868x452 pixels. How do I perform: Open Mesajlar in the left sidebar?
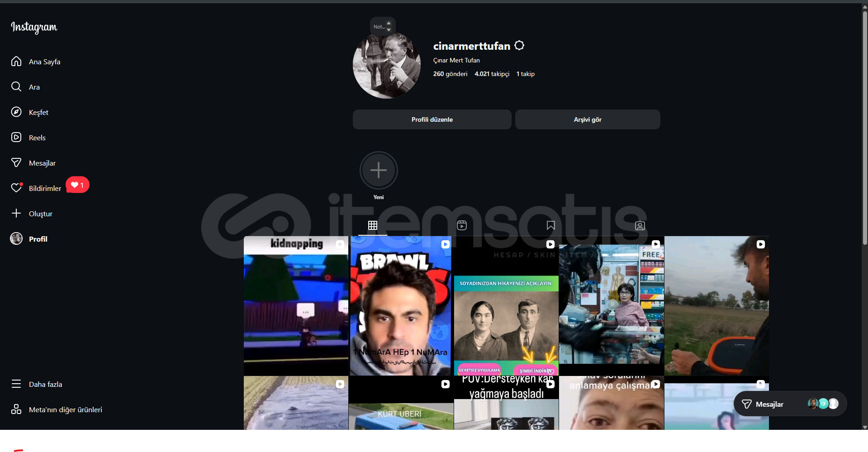click(33, 163)
